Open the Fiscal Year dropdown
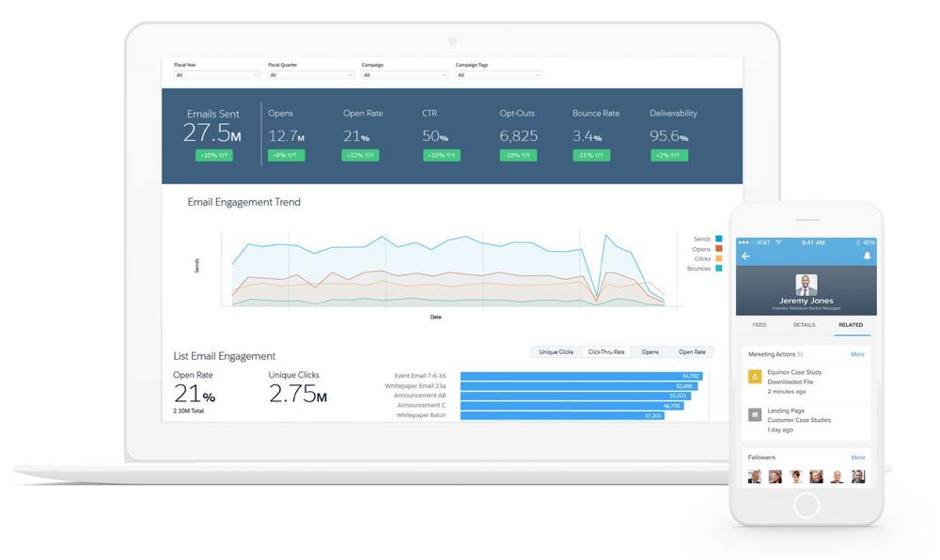 (x=216, y=74)
